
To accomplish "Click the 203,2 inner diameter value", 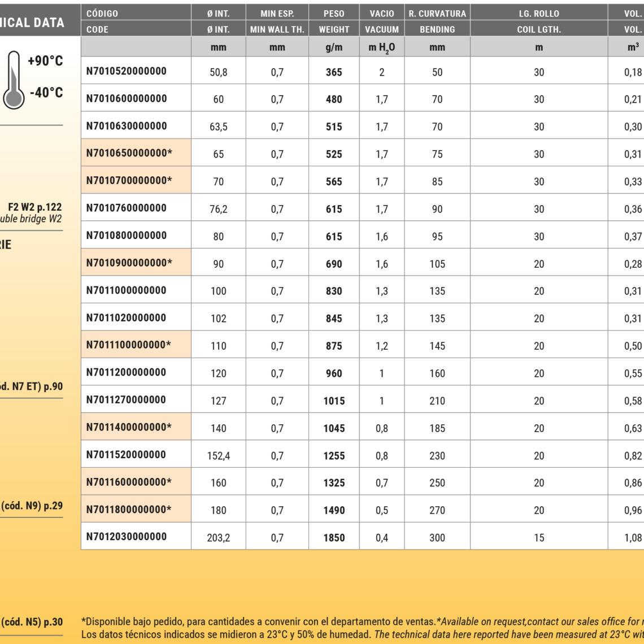I will tap(219, 538).
